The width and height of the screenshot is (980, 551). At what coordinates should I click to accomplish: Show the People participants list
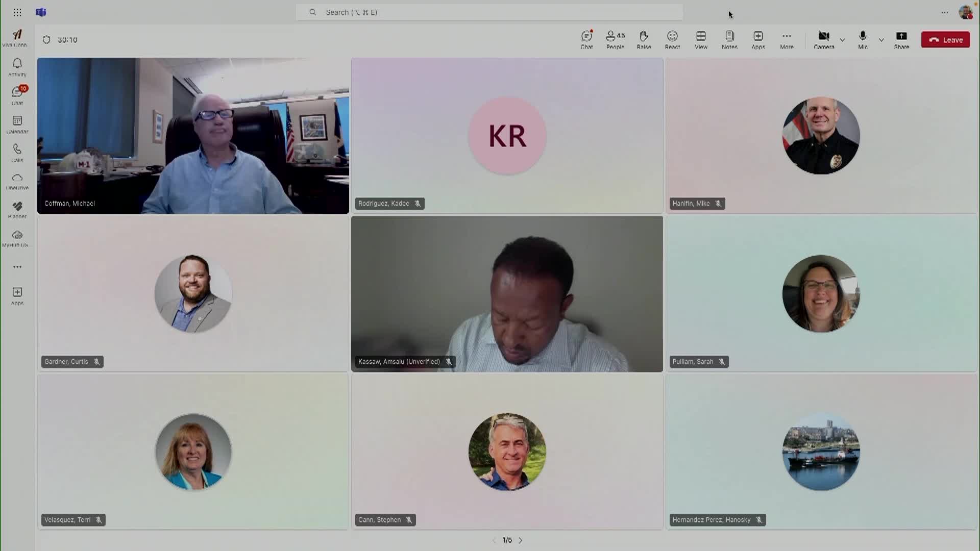pos(615,39)
